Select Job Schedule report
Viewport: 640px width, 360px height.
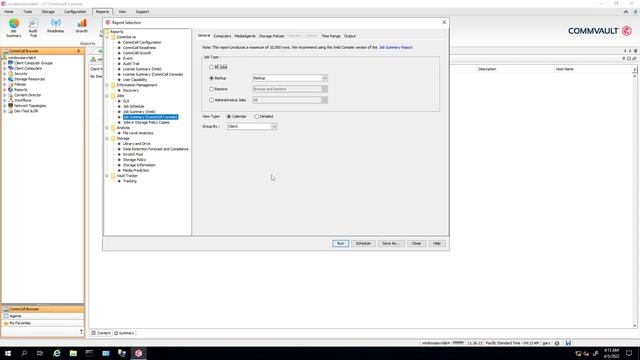coord(133,107)
